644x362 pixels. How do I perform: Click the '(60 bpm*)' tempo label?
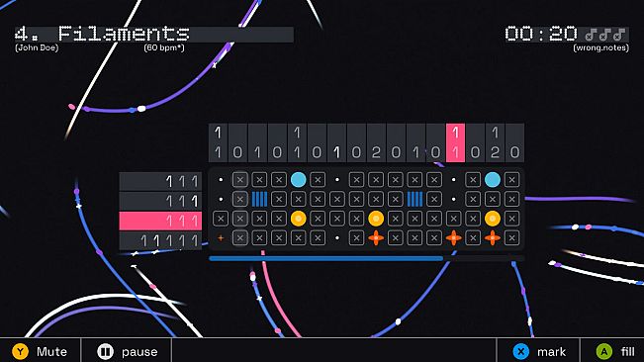click(164, 47)
